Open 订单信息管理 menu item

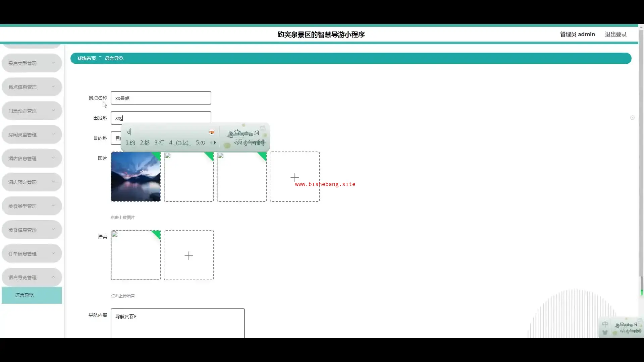[32, 253]
